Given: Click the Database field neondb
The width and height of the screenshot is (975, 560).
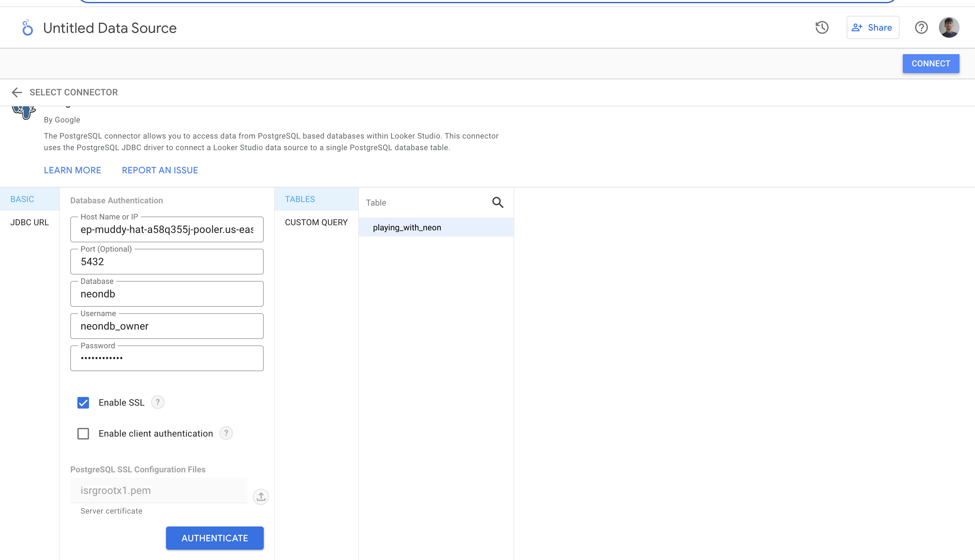Looking at the screenshot, I should (x=167, y=294).
